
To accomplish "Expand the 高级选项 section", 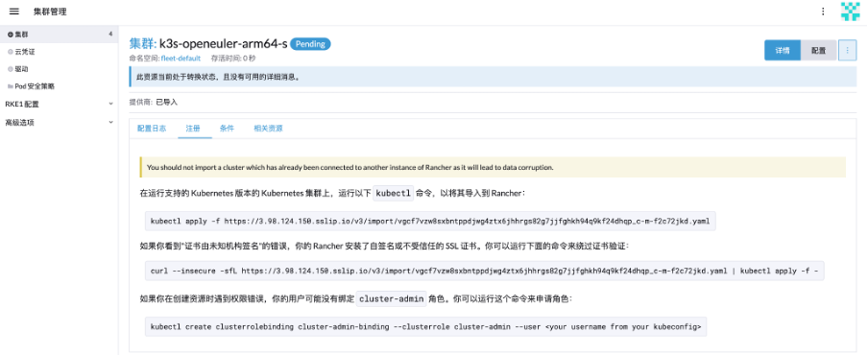I will click(x=60, y=122).
